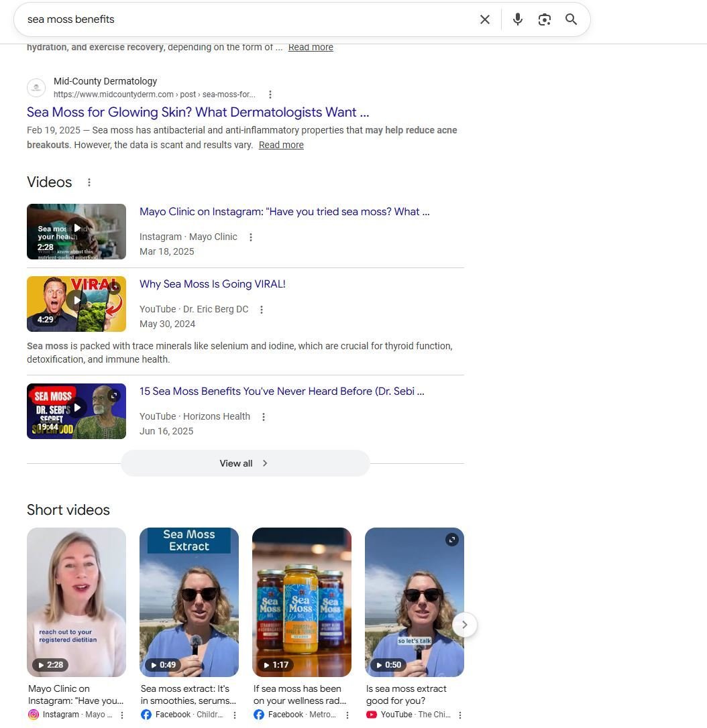The height and width of the screenshot is (728, 707).
Task: Submit search with magnifying glass icon
Action: pyautogui.click(x=571, y=19)
